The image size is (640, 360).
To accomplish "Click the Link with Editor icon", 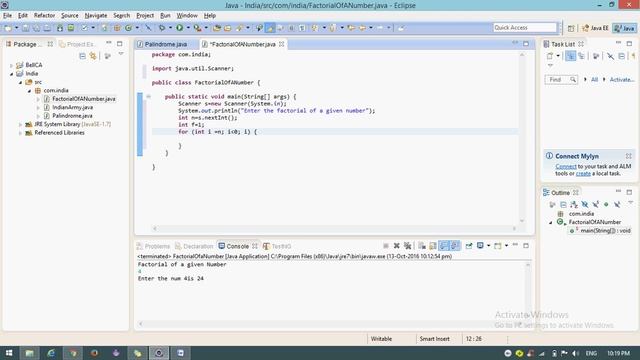I will pos(93,56).
